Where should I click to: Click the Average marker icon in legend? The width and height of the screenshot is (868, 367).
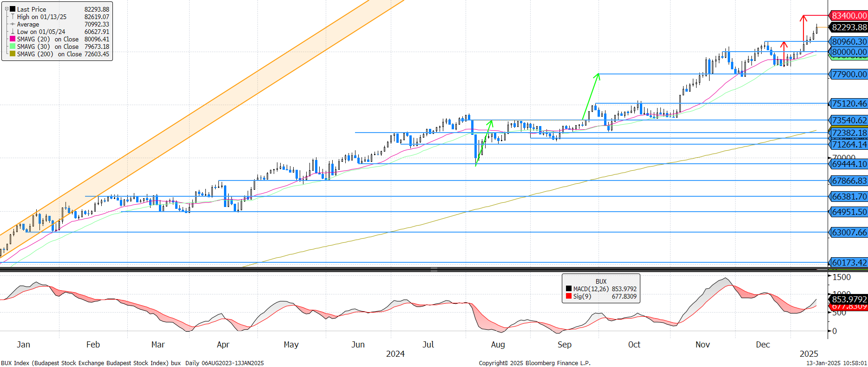tap(13, 24)
